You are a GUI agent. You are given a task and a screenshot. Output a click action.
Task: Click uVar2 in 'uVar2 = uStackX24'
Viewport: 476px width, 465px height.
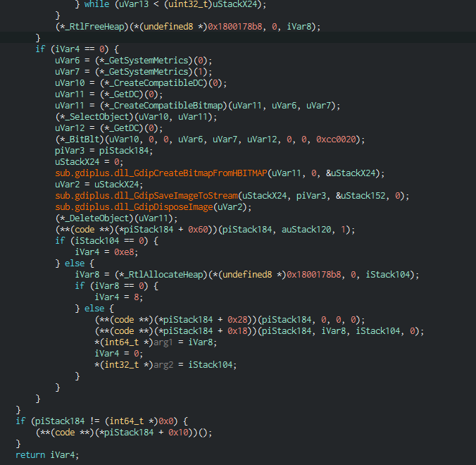pyautogui.click(x=67, y=185)
